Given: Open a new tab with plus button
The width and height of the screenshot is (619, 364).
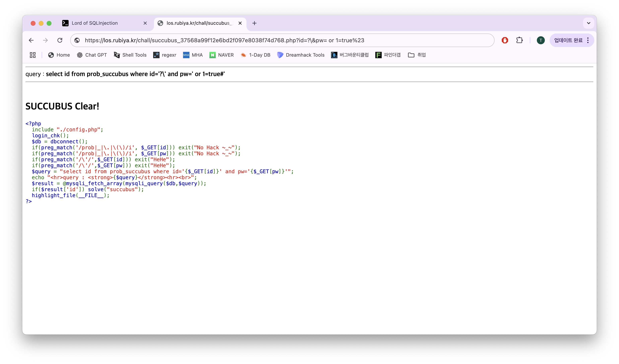Looking at the screenshot, I should 254,23.
